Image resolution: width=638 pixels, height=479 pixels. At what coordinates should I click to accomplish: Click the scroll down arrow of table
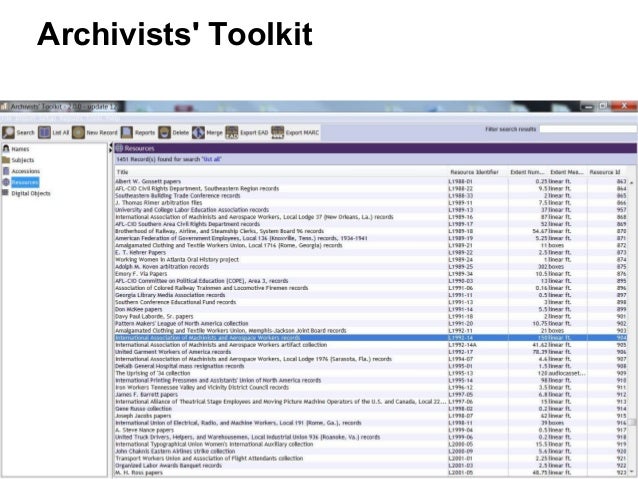coord(632,472)
